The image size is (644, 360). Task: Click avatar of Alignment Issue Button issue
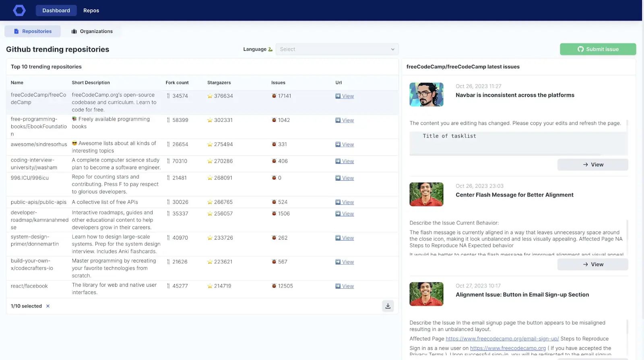(426, 294)
